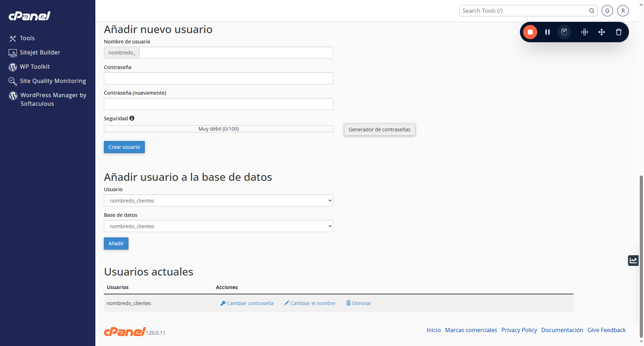644x346 pixels.
Task: Expand the Base de datos dropdown
Action: (218, 226)
